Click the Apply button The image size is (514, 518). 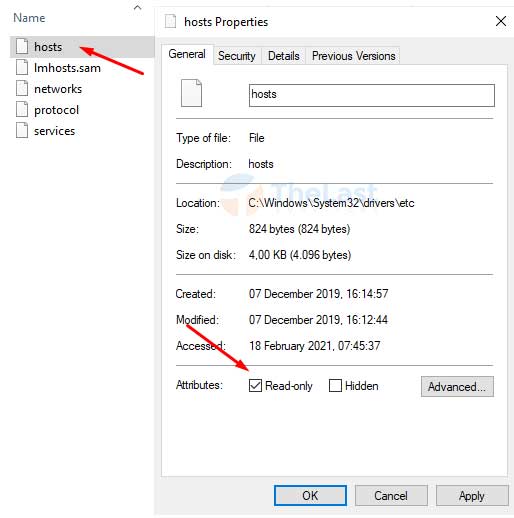[x=472, y=496]
